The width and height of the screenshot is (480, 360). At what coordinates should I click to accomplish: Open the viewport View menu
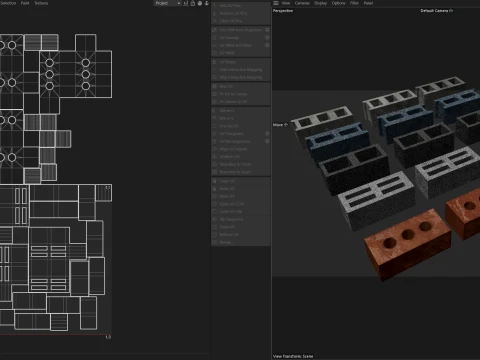point(286,3)
